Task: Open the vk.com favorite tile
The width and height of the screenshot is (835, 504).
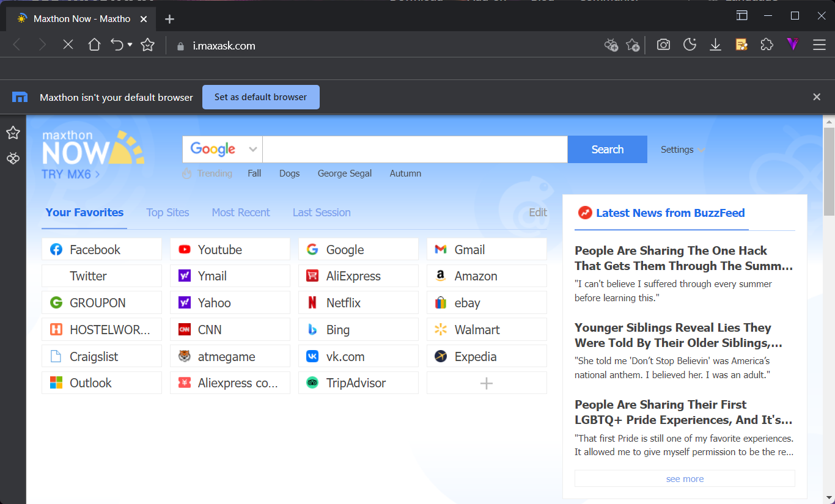Action: pos(358,356)
